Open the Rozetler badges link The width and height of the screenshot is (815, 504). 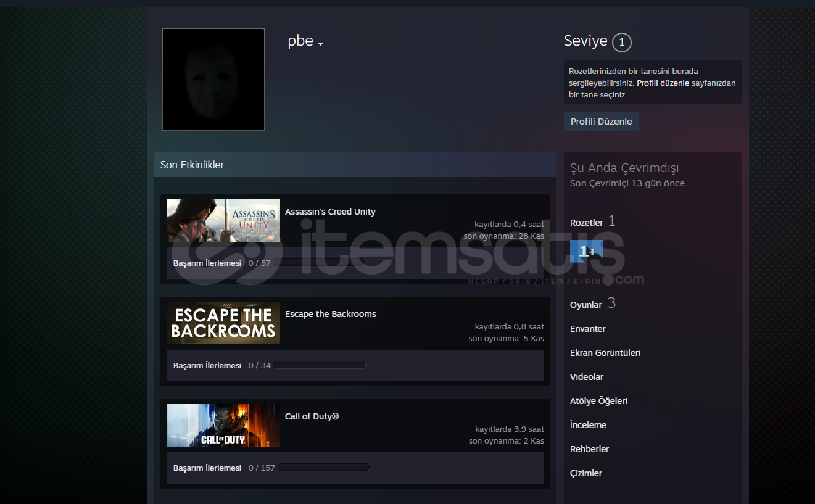(587, 223)
